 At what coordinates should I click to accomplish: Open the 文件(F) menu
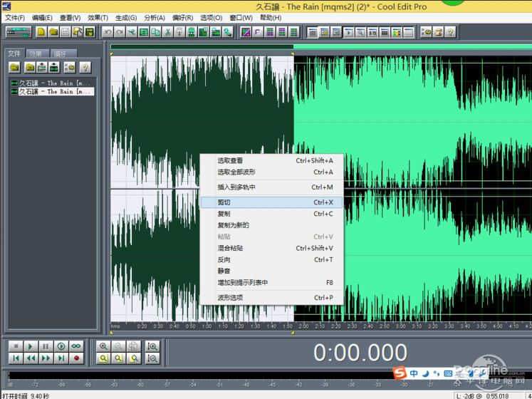[14, 18]
